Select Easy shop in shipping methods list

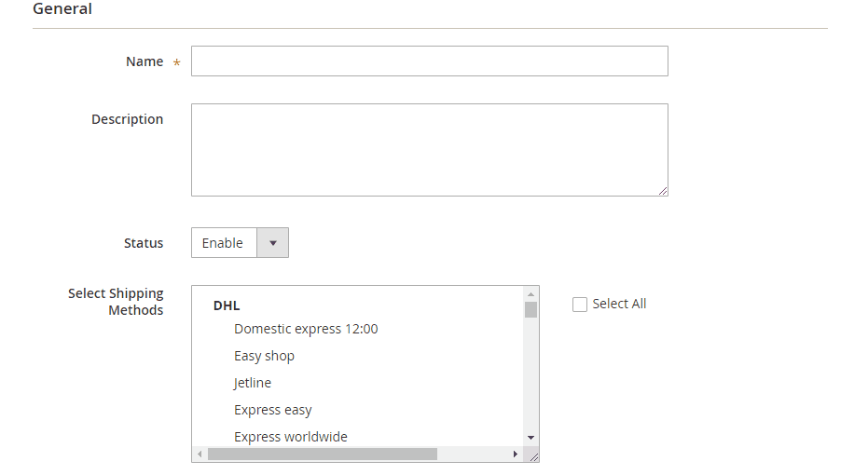264,356
